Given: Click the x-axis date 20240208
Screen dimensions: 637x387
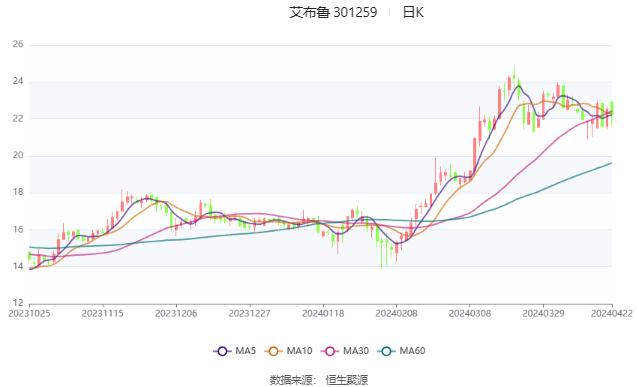Looking at the screenshot, I should click(x=396, y=313).
